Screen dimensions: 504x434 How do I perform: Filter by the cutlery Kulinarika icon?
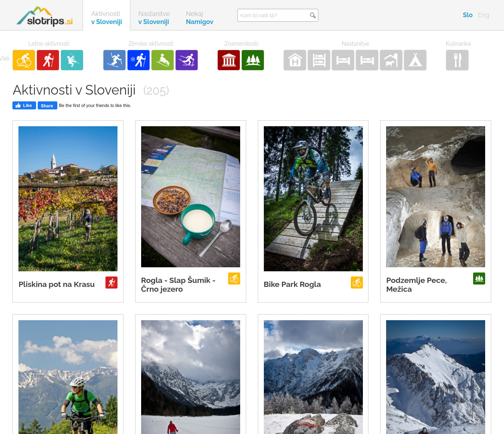pyautogui.click(x=457, y=60)
